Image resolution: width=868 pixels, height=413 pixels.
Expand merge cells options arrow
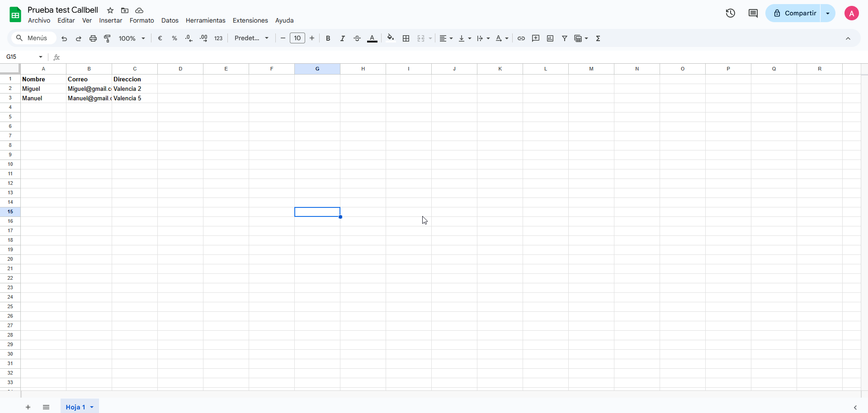coord(430,38)
